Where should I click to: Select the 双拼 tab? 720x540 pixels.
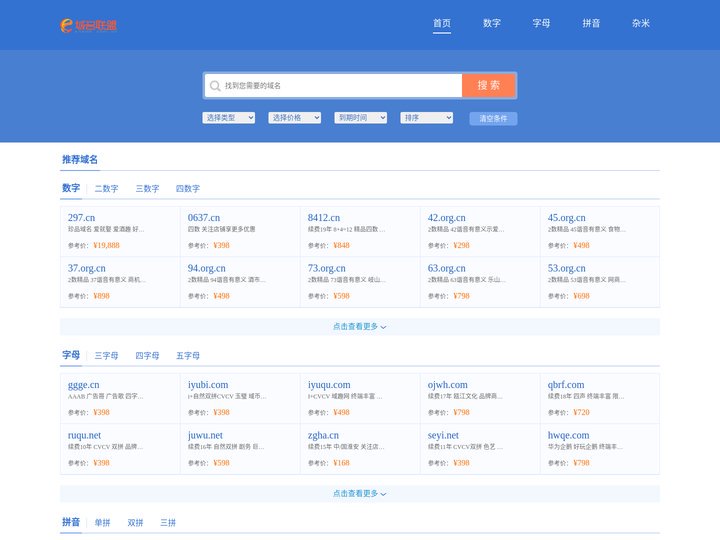(135, 523)
